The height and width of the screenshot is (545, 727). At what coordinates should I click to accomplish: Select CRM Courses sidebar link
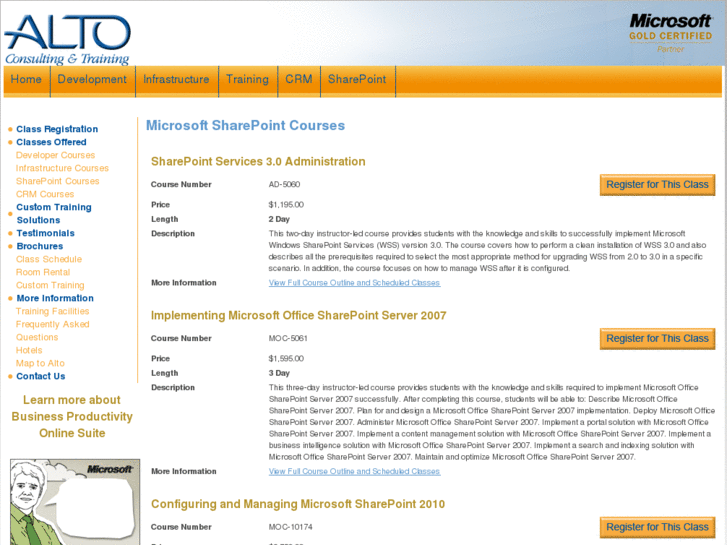[x=45, y=194]
